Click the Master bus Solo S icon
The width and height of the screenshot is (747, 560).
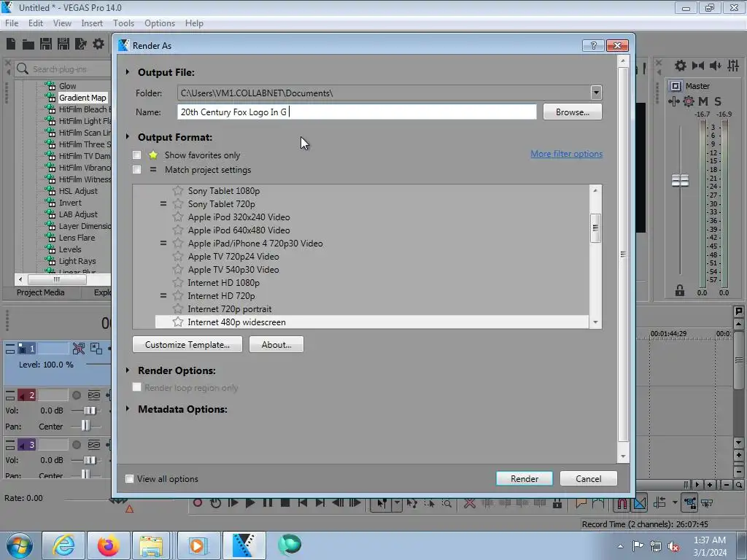(718, 101)
